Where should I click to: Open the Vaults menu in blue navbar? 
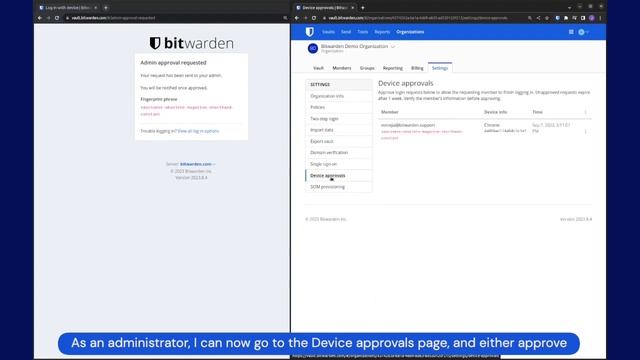pyautogui.click(x=328, y=32)
